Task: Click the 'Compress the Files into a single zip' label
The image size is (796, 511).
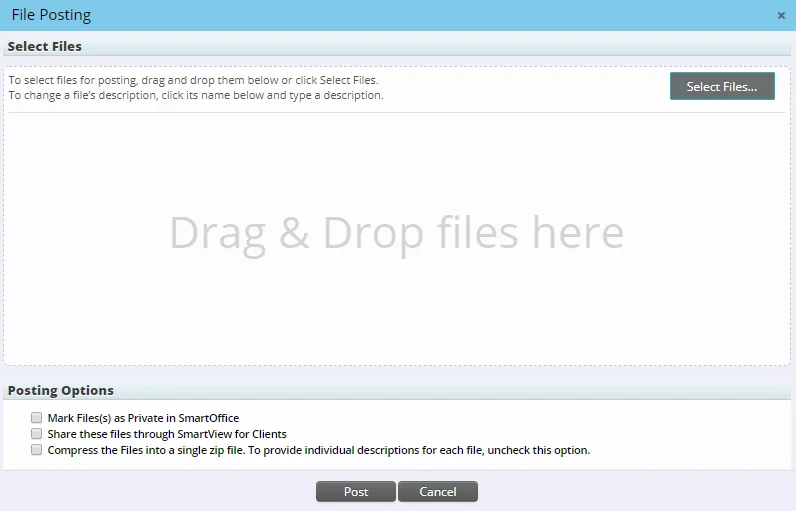Action: click(200, 450)
